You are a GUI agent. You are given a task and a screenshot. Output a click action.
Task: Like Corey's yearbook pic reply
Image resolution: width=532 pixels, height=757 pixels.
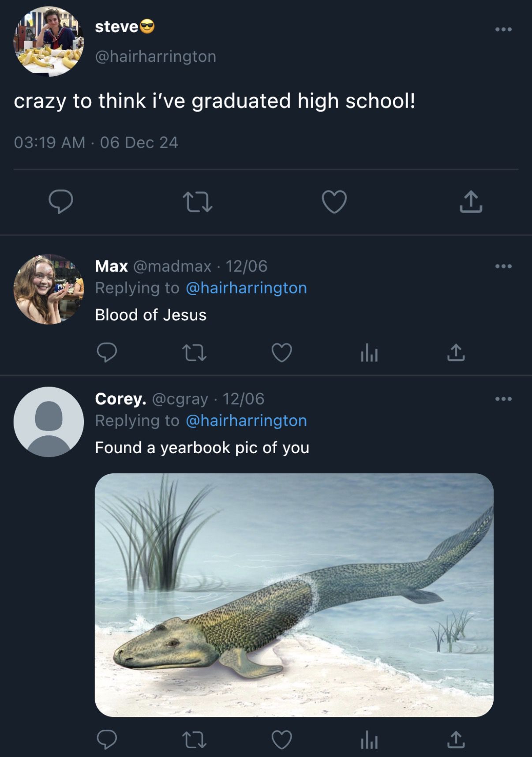pyautogui.click(x=281, y=739)
